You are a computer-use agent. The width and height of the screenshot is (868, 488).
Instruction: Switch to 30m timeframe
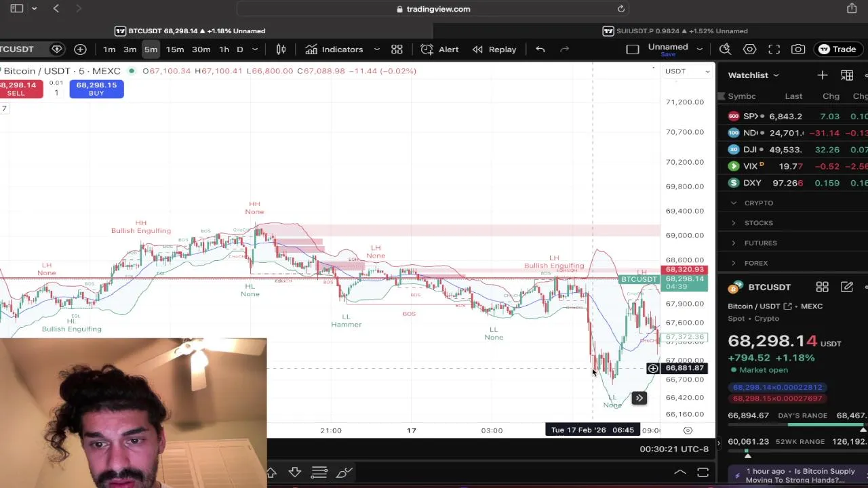pos(201,49)
